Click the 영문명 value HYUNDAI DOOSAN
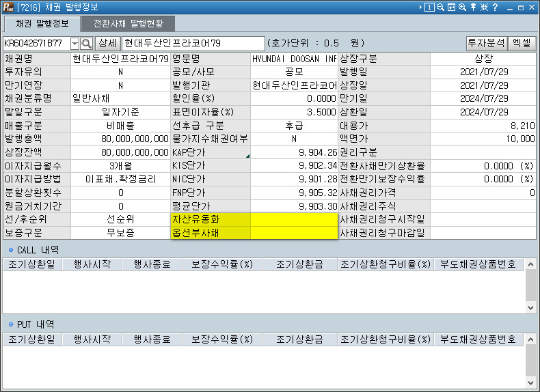This screenshot has width=540, height=392. 294,59
